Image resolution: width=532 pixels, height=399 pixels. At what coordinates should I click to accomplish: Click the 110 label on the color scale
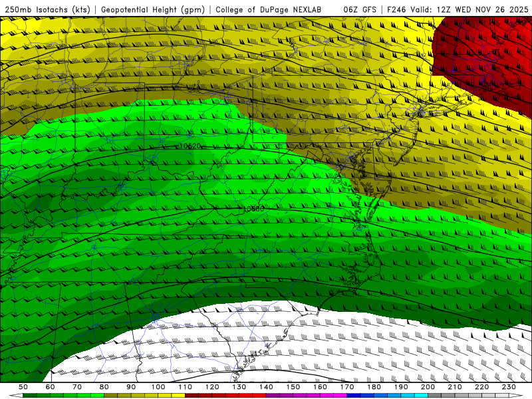click(186, 387)
